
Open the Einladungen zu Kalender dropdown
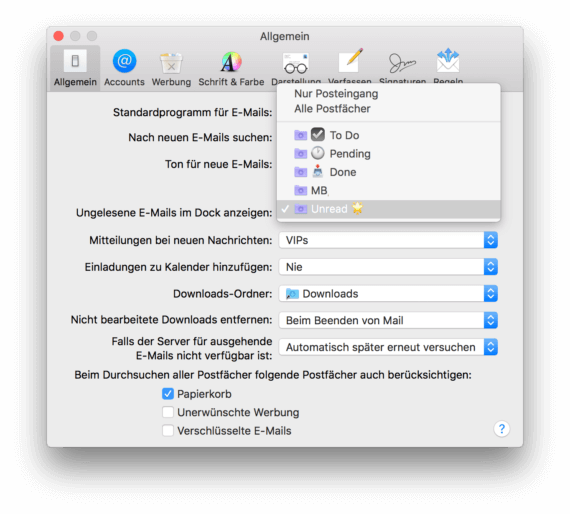point(388,267)
